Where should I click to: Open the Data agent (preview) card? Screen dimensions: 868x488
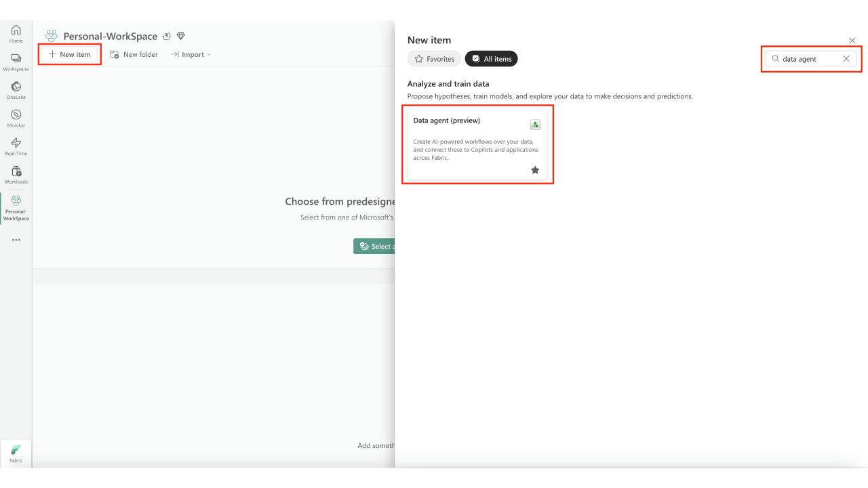tap(477, 145)
